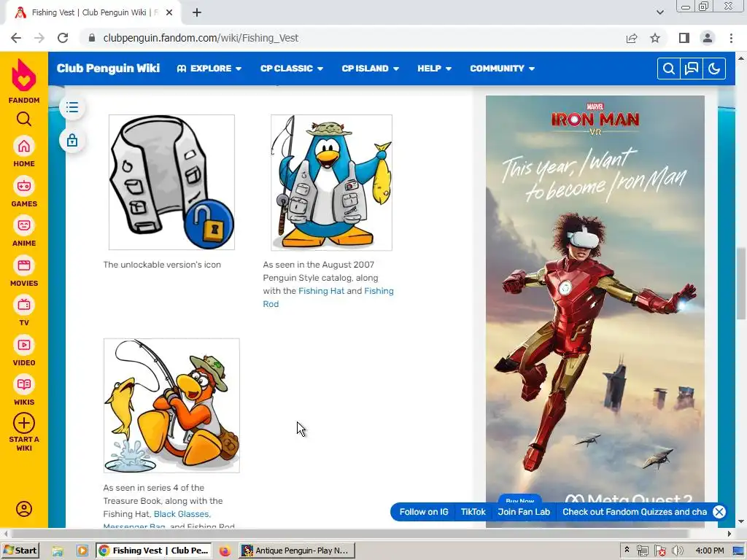This screenshot has width=747, height=560.
Task: Click the Fandom flame logo
Action: pos(24,75)
